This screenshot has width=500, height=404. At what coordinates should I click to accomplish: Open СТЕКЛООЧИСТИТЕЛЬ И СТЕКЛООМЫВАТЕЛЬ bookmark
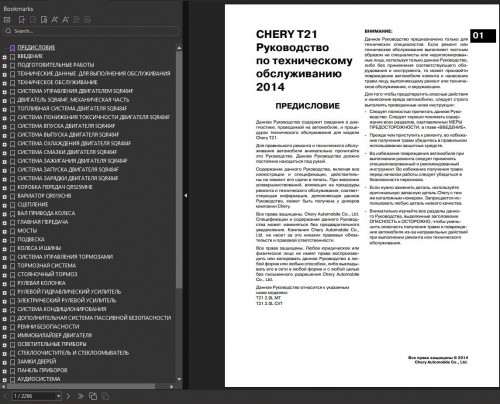(73, 353)
